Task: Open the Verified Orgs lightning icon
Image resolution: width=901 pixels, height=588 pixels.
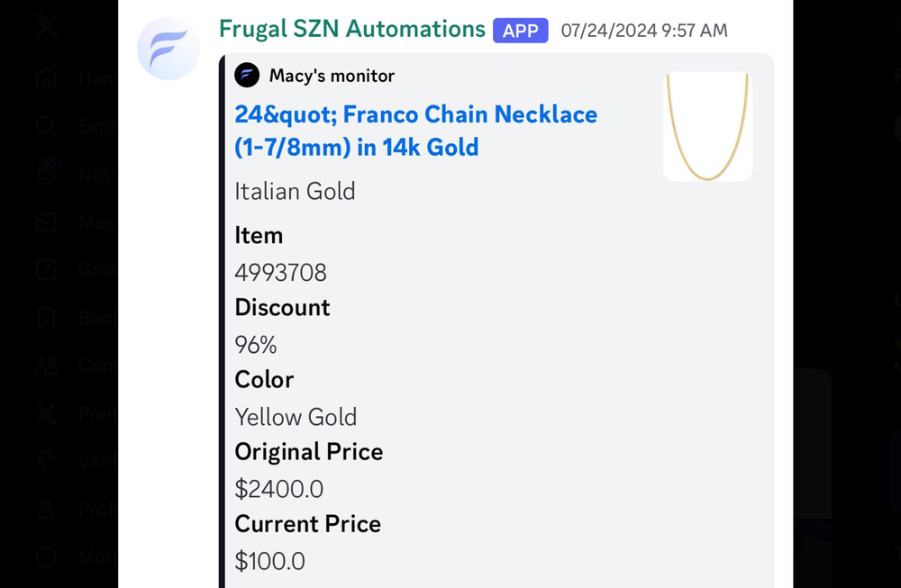Action: coord(45,461)
